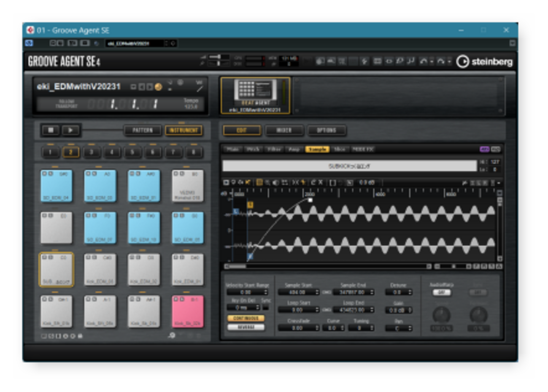
Task: Switch to the Filter tab
Action: click(274, 149)
